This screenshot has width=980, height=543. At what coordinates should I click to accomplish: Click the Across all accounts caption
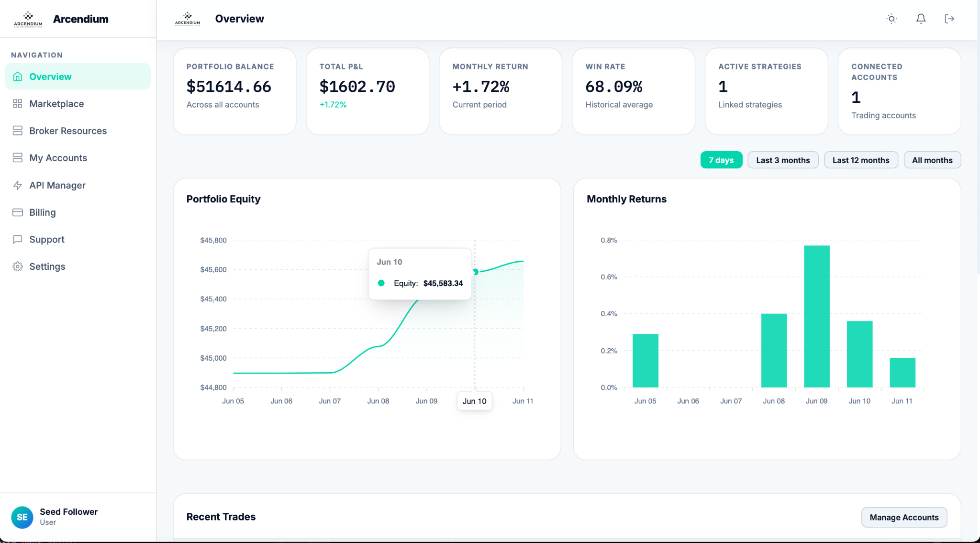(x=223, y=104)
